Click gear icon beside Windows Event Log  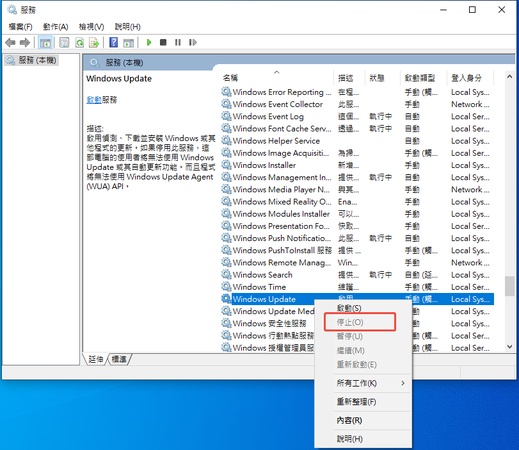(226, 116)
